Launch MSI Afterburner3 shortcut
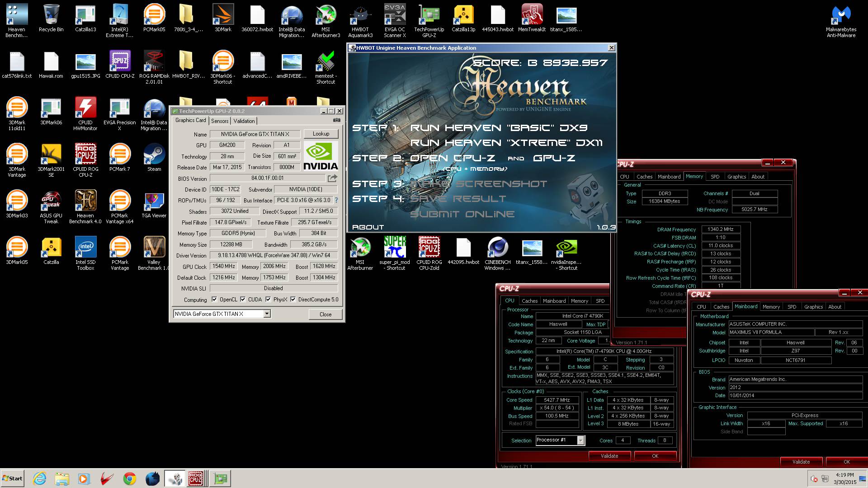The width and height of the screenshot is (868, 488). pos(326,21)
